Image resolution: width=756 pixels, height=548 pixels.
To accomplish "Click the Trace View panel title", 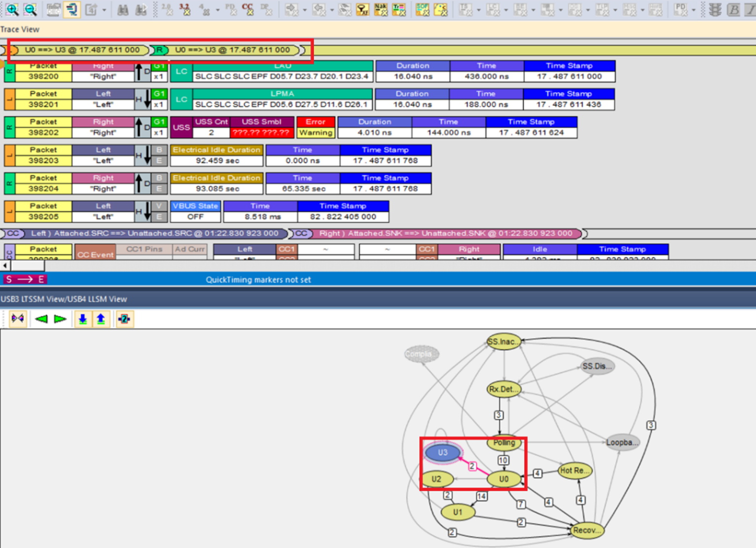I will [x=20, y=30].
